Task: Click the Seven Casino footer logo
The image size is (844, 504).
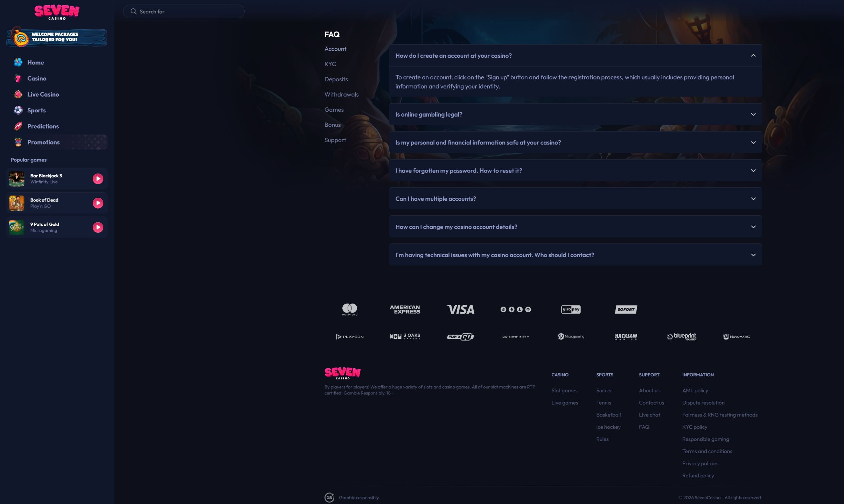Action: 342,373
